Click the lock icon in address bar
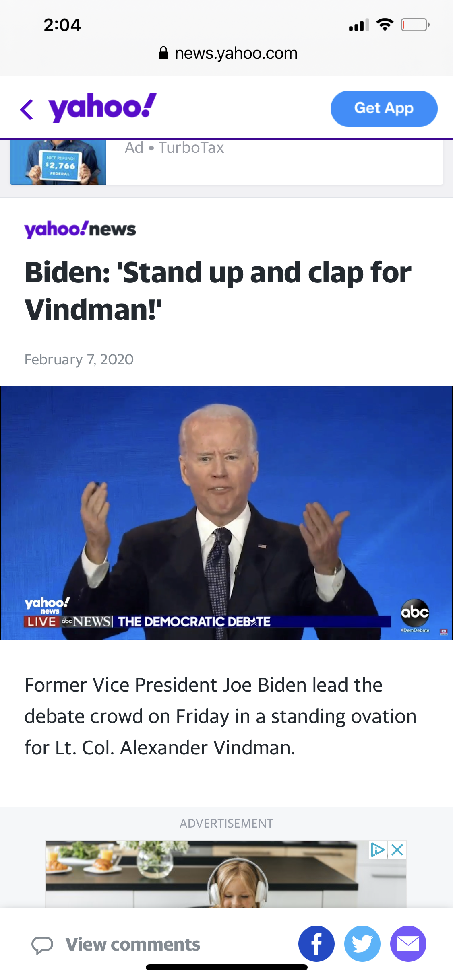Screen dimensions: 453x980 163,53
